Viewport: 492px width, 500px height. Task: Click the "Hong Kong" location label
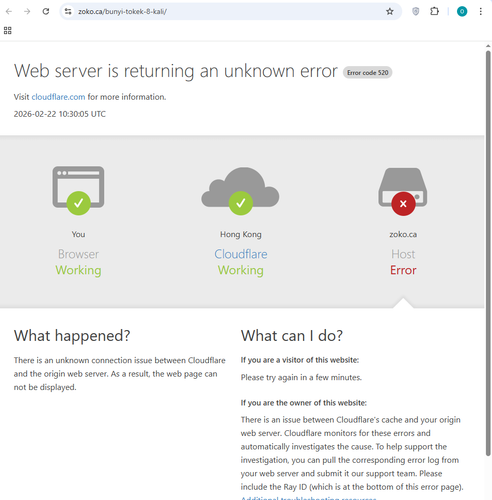[x=241, y=234]
